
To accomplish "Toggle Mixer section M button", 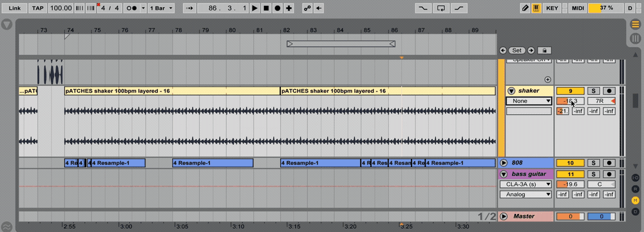I will (636, 200).
